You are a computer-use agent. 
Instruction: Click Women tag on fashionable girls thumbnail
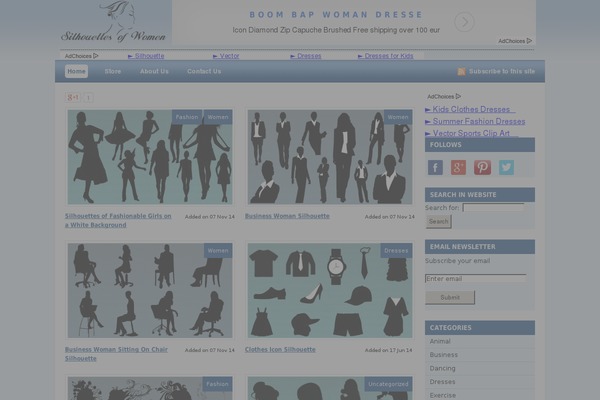(218, 117)
